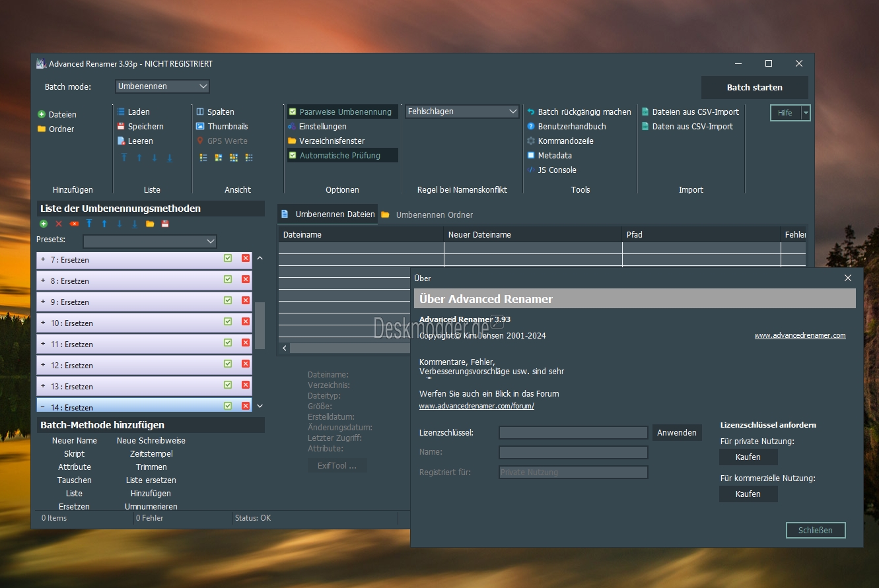879x588 pixels.
Task: Add the Neuer Name batch method
Action: (x=75, y=441)
